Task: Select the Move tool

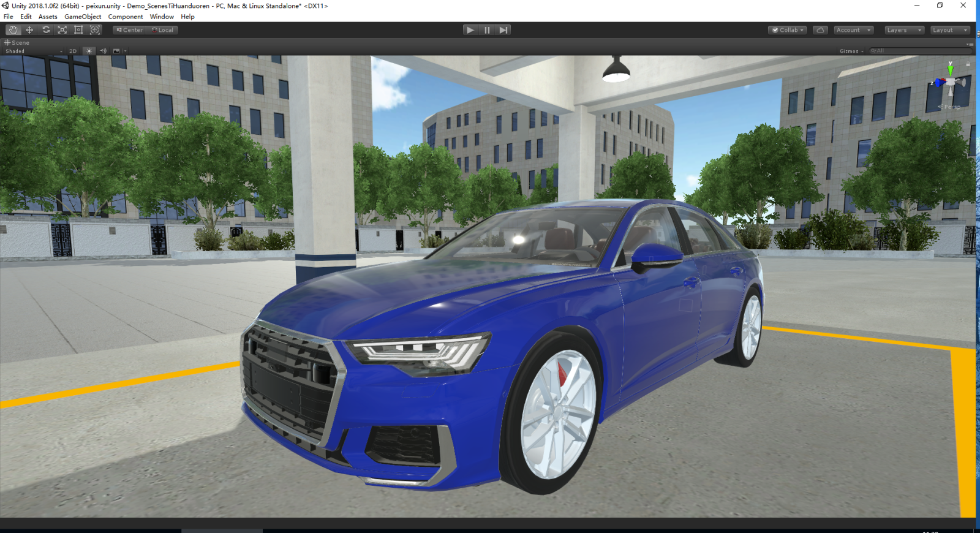Action: point(29,30)
